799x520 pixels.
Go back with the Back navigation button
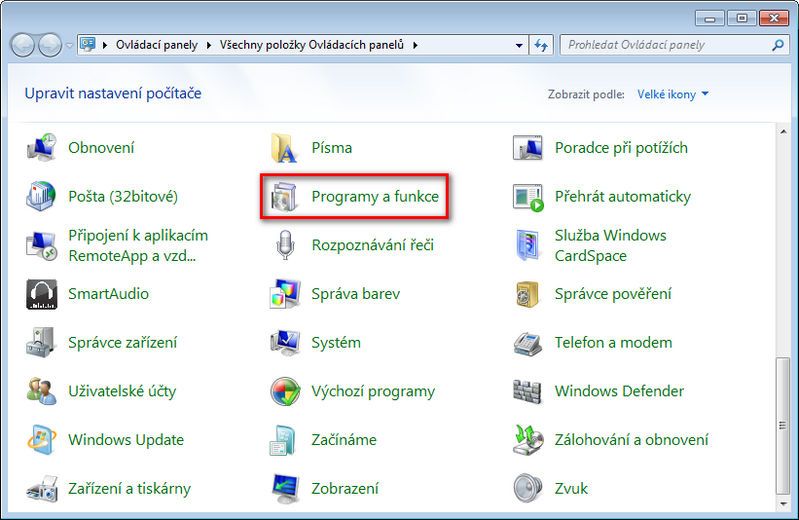coord(23,45)
